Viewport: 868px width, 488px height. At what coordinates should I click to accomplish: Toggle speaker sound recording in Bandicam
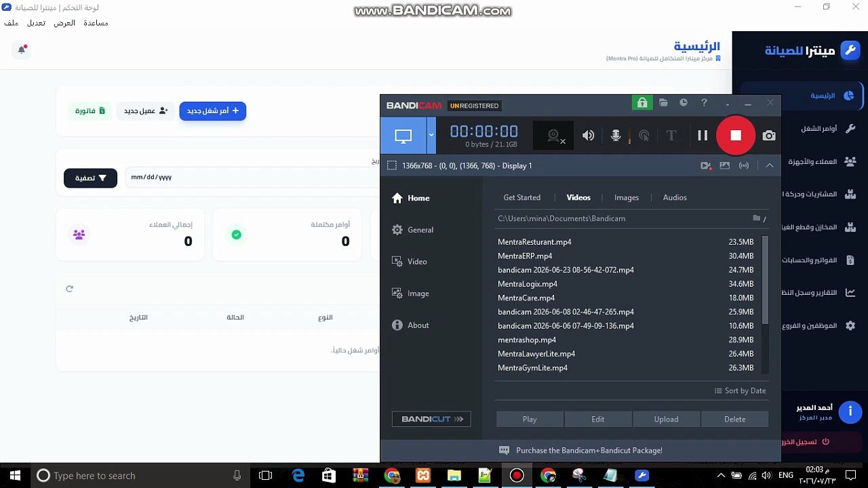pyautogui.click(x=588, y=136)
